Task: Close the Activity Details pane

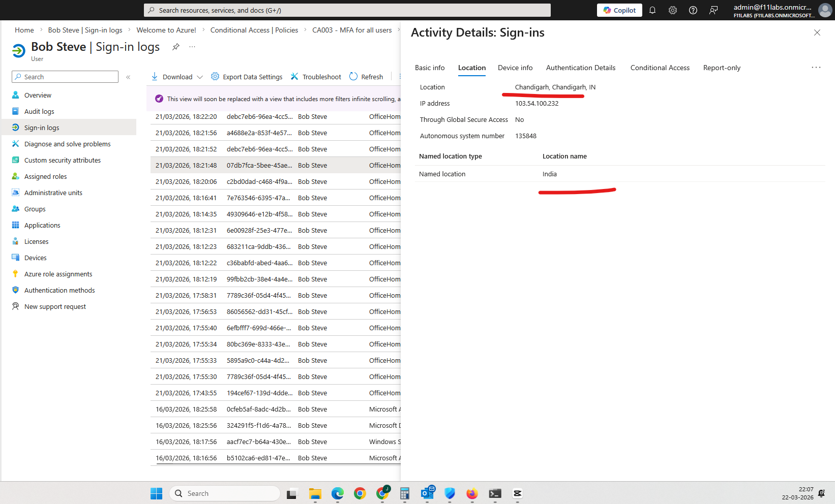Action: coord(817,33)
